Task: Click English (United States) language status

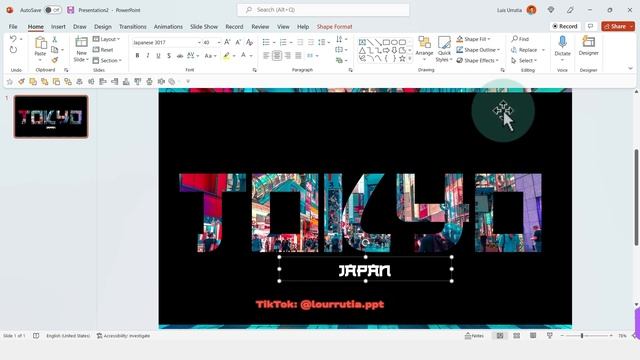Action: pyautogui.click(x=68, y=336)
